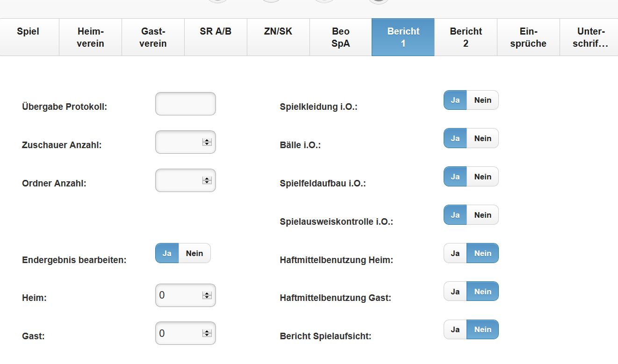The image size is (618, 364).
Task: Set Spielfeldaufbau i.O. to Nein
Action: click(482, 177)
